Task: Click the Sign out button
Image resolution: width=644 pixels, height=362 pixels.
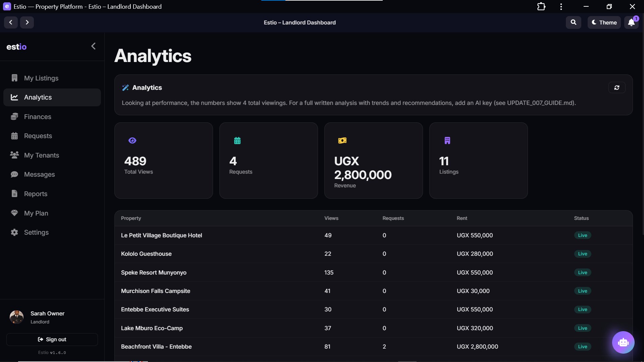Action: [52, 340]
